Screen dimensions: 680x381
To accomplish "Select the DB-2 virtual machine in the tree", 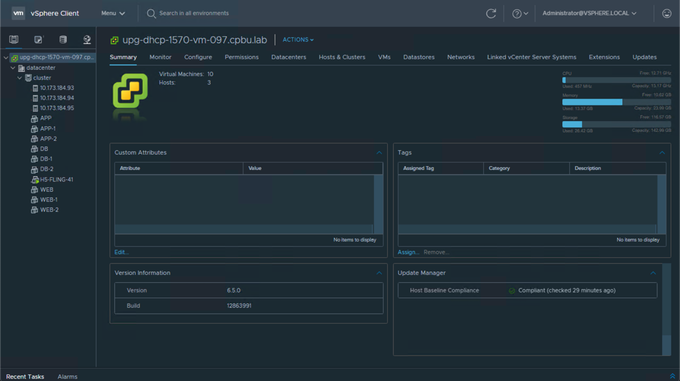I will pos(46,169).
